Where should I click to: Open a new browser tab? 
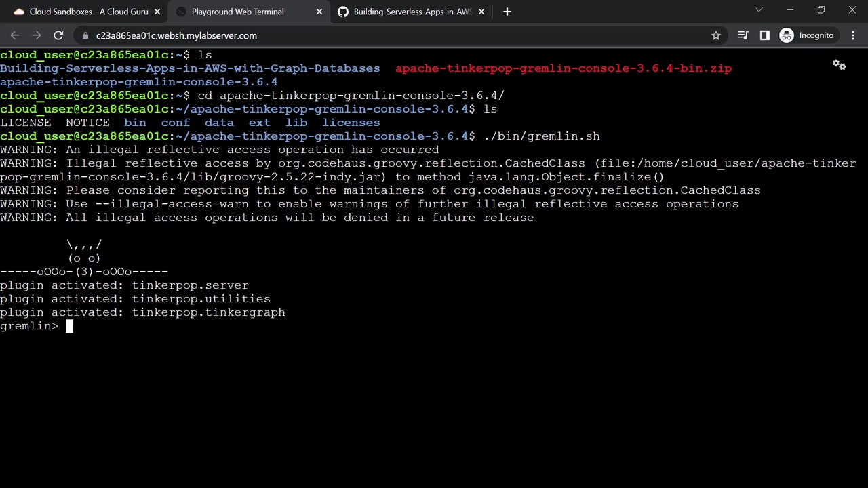pyautogui.click(x=507, y=12)
